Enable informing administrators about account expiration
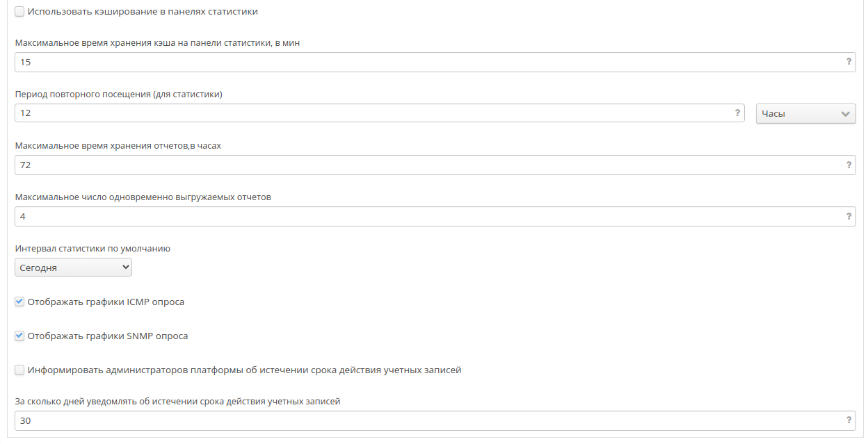868x444 pixels. 19,370
